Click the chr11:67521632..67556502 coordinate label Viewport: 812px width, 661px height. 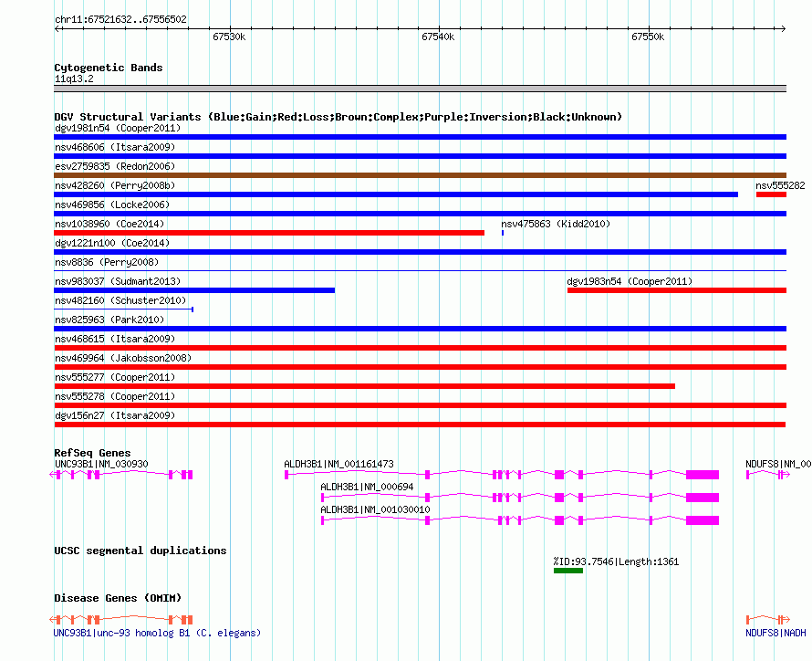pyautogui.click(x=120, y=20)
